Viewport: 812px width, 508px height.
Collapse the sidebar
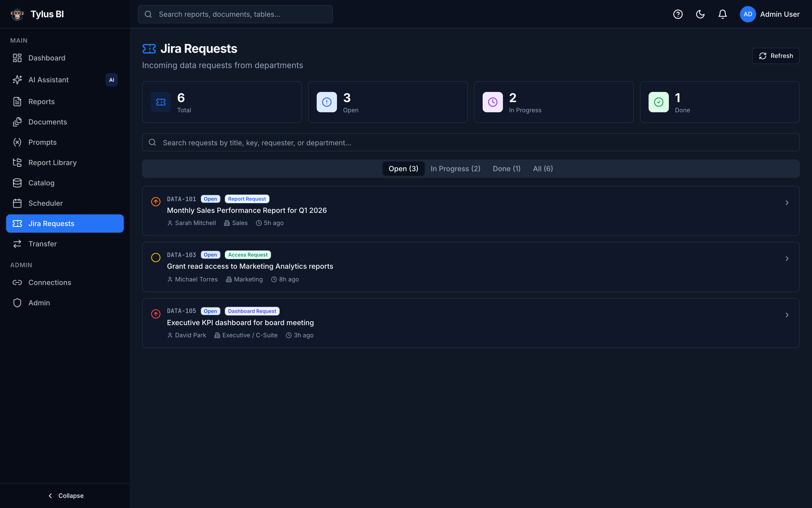tap(66, 496)
